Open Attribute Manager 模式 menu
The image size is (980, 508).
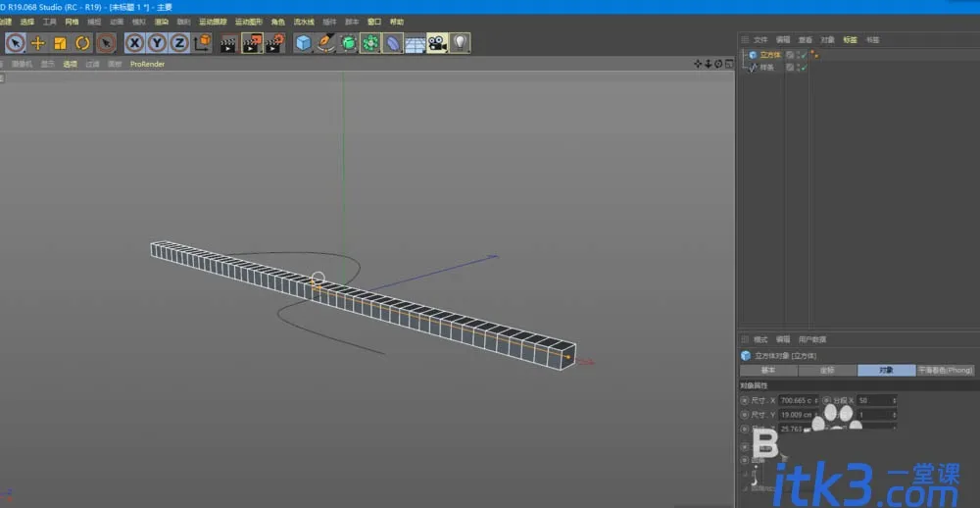pos(760,339)
